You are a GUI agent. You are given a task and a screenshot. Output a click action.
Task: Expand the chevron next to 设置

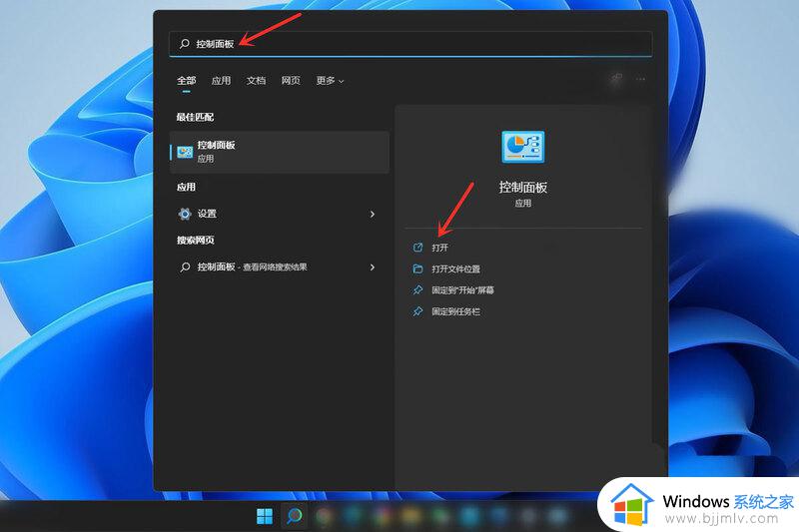[373, 215]
